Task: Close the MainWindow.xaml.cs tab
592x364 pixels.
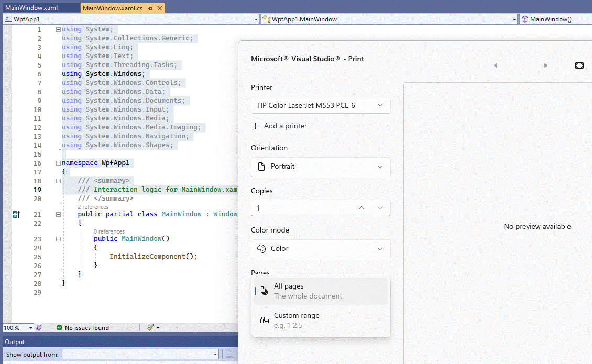Action: tap(160, 8)
